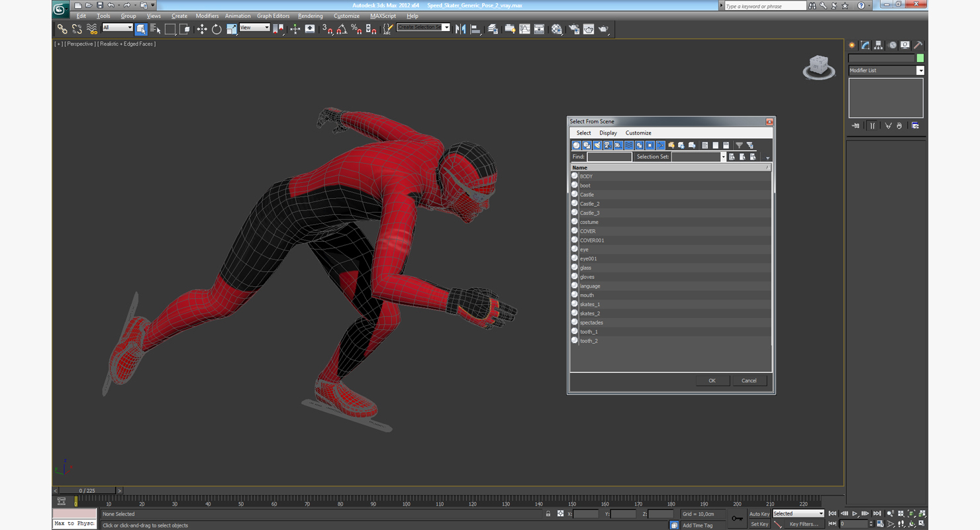Screen dimensions: 980x530
Task: Activate Select and Scale tool
Action: [x=231, y=28]
